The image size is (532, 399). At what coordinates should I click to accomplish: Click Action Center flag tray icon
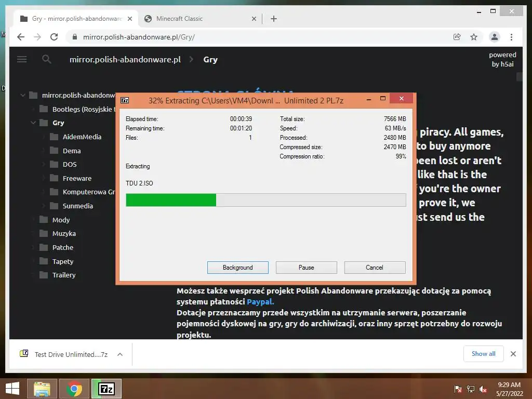pyautogui.click(x=458, y=389)
